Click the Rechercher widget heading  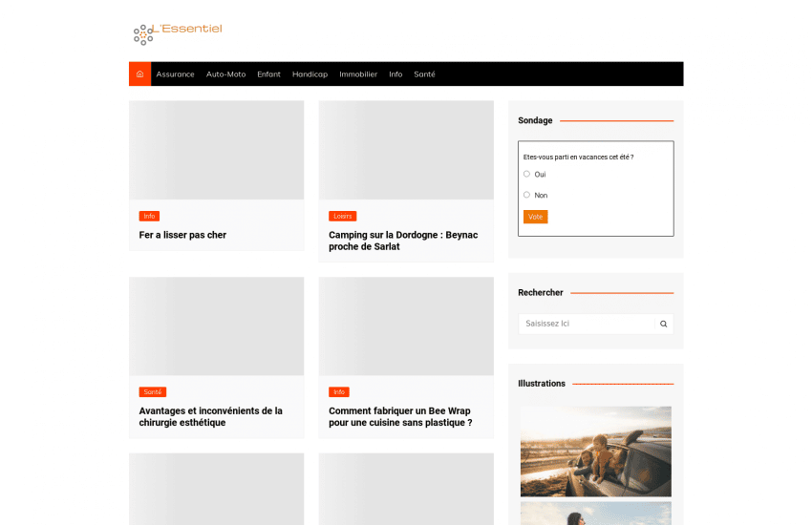[x=540, y=293]
